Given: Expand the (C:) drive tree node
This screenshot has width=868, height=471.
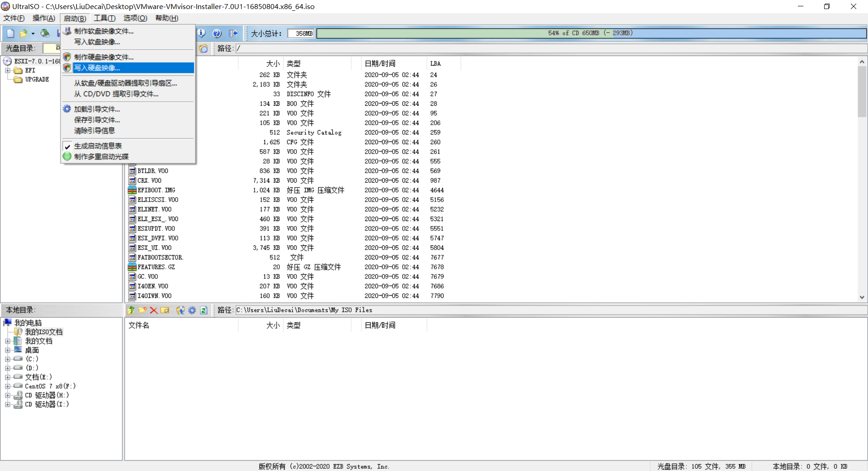Looking at the screenshot, I should click(x=8, y=359).
